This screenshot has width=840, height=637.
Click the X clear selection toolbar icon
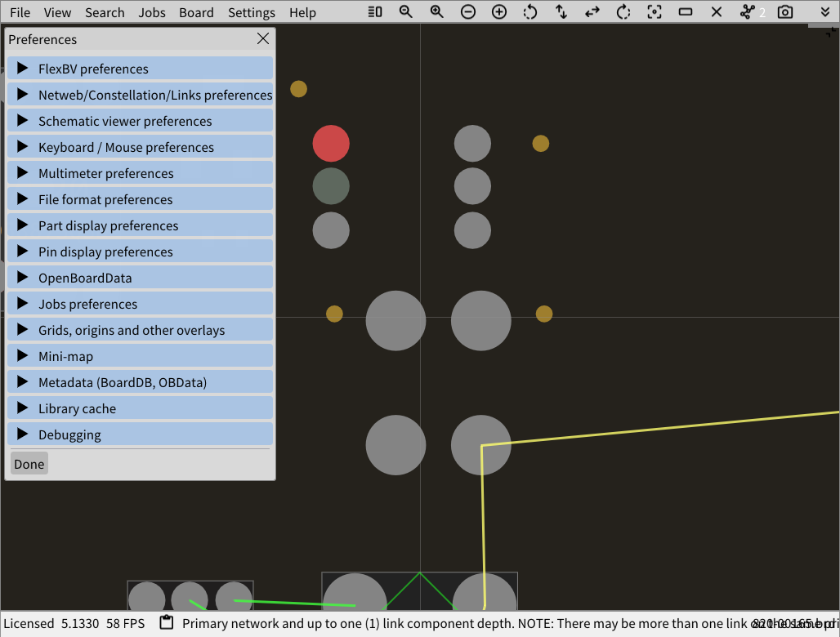(x=716, y=12)
